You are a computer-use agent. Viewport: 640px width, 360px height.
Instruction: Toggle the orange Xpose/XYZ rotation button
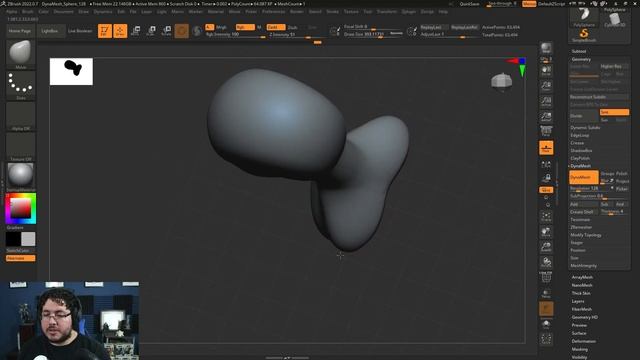pyautogui.click(x=546, y=190)
